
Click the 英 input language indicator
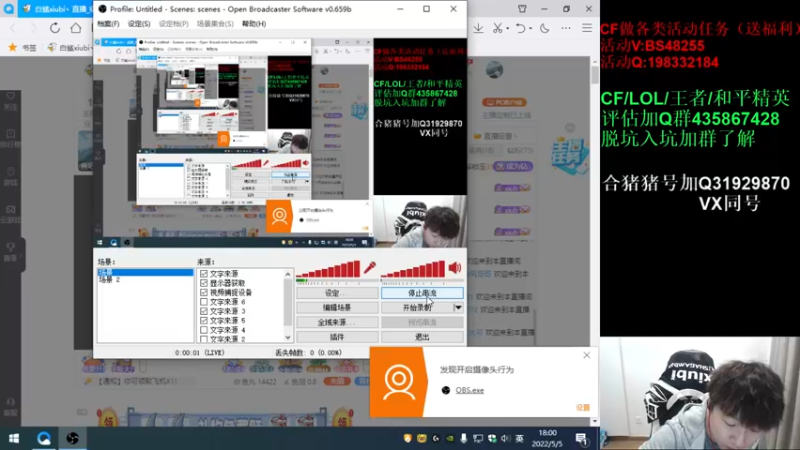pos(519,438)
